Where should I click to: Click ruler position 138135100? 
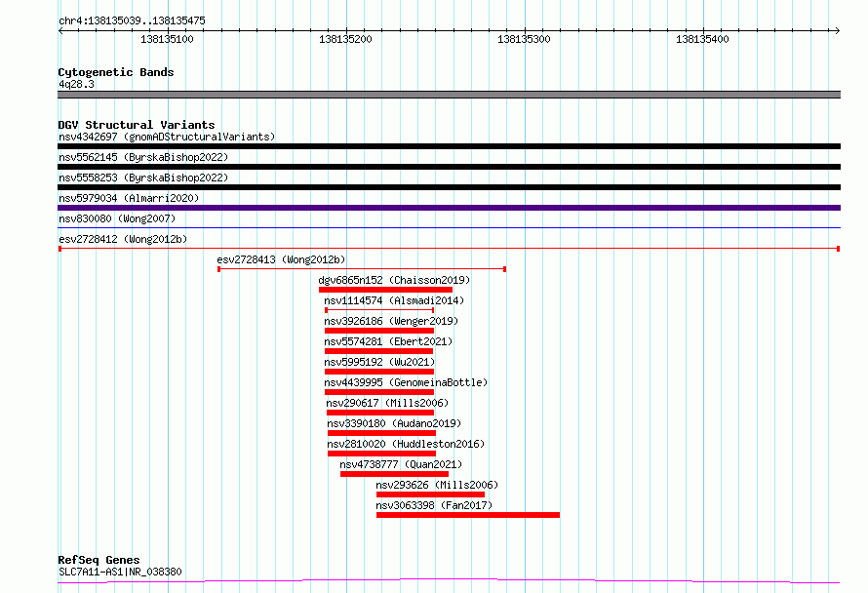pos(167,39)
